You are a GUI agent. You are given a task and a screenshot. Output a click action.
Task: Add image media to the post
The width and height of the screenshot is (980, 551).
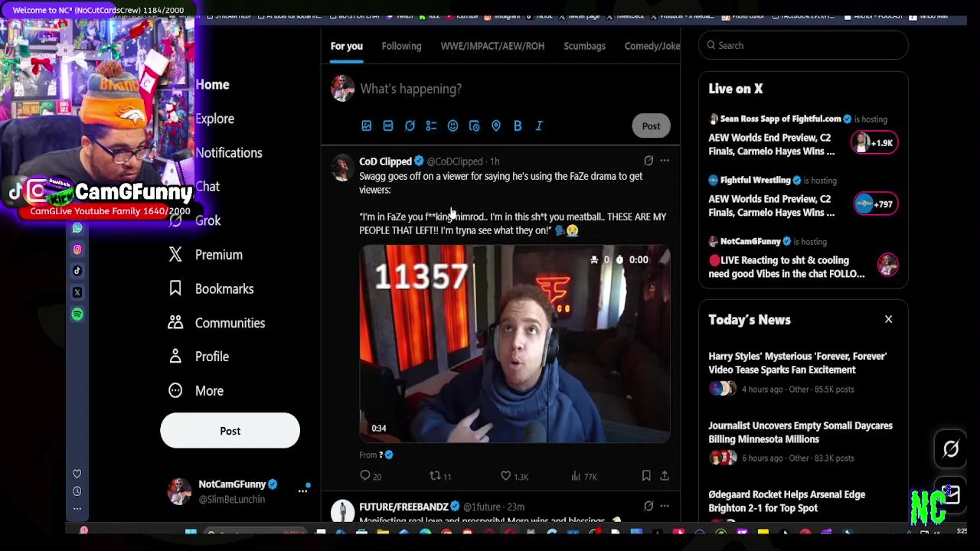(x=367, y=126)
